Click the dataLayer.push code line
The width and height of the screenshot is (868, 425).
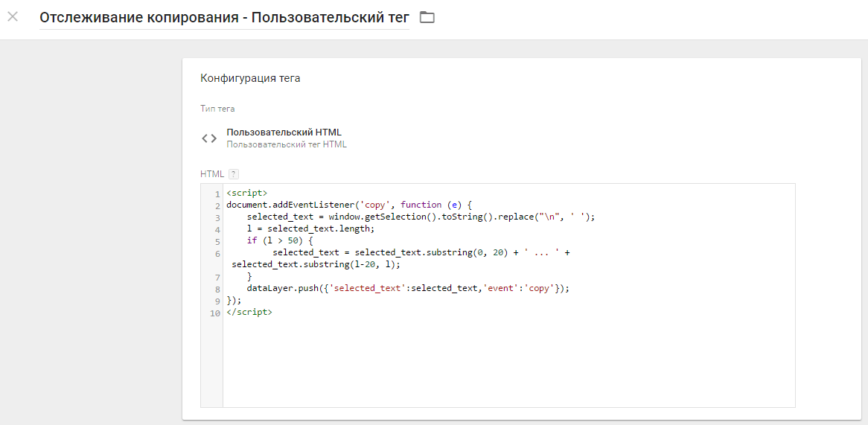tap(408, 288)
